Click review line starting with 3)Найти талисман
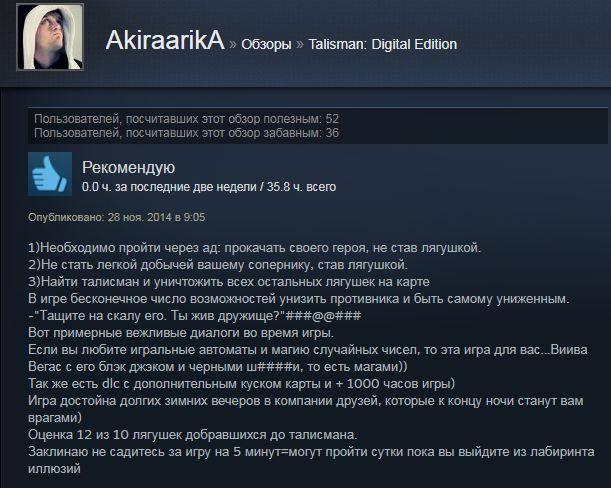The width and height of the screenshot is (611, 488). tap(229, 282)
